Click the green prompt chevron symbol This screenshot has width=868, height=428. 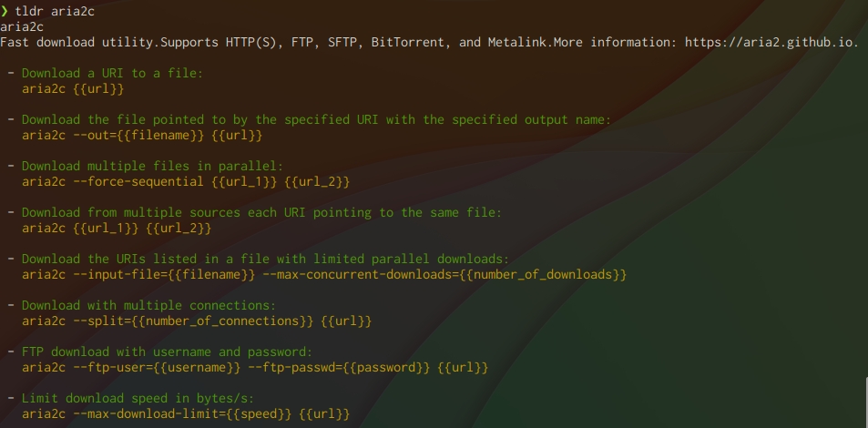click(5, 11)
